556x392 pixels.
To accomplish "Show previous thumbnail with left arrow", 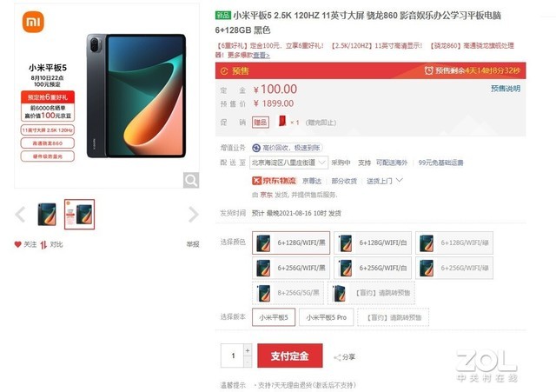I will click(x=20, y=215).
